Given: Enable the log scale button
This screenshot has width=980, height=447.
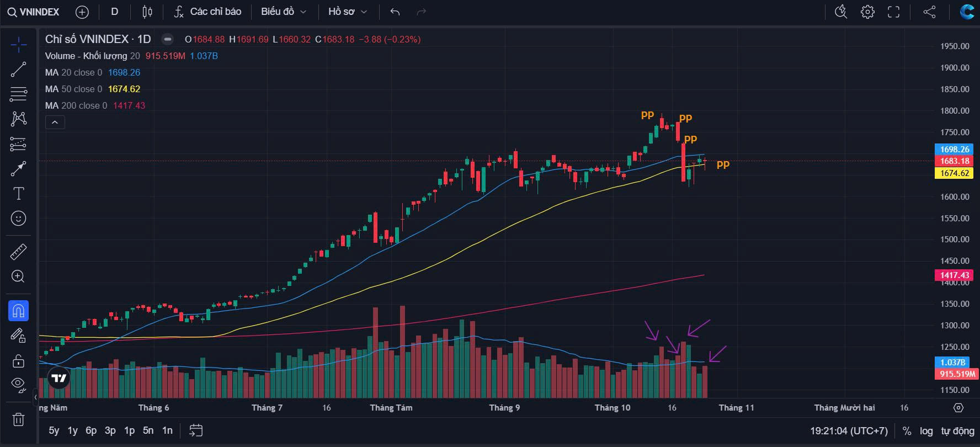Looking at the screenshot, I should (x=926, y=431).
